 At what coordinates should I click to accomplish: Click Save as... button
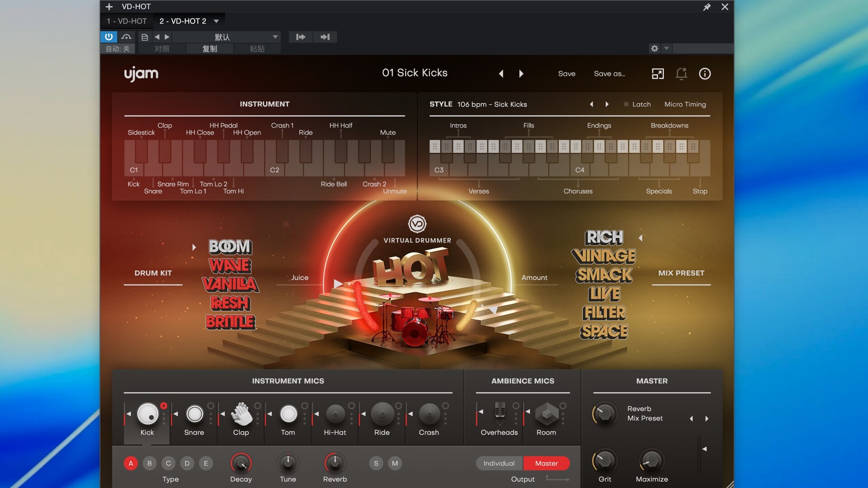(x=609, y=74)
